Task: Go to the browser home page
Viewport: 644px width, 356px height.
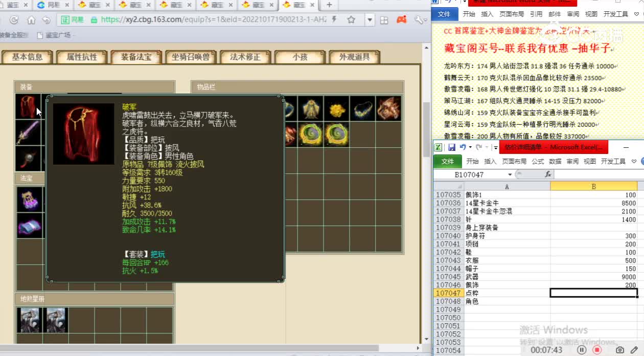Action: point(31,20)
